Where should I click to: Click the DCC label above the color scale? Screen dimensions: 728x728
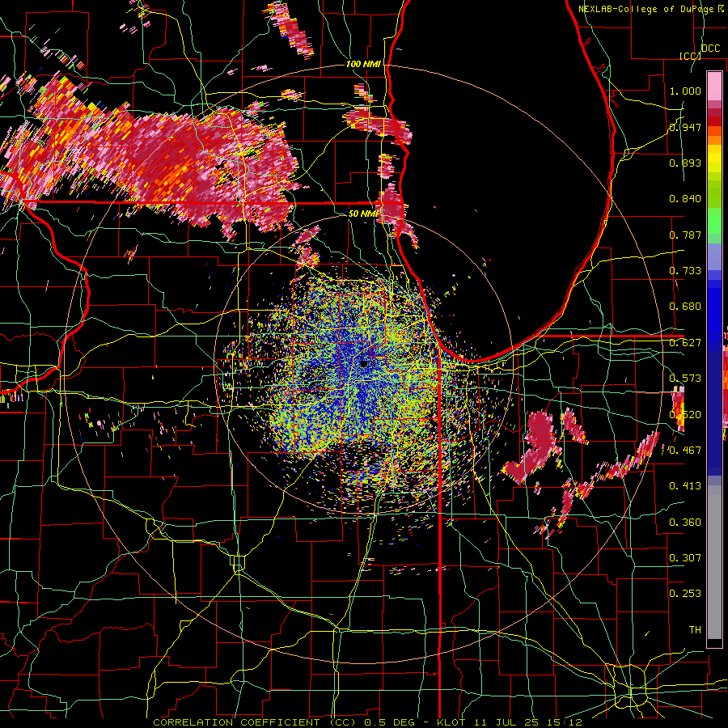[x=710, y=49]
